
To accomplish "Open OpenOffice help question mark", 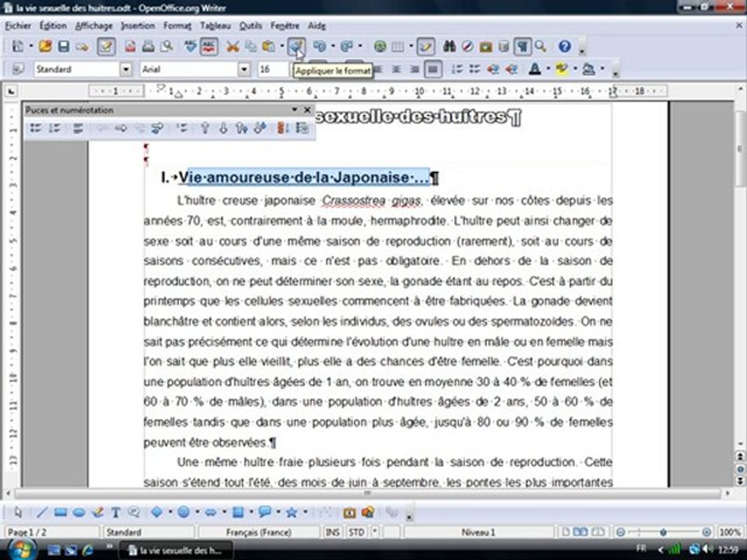I will pos(565,46).
